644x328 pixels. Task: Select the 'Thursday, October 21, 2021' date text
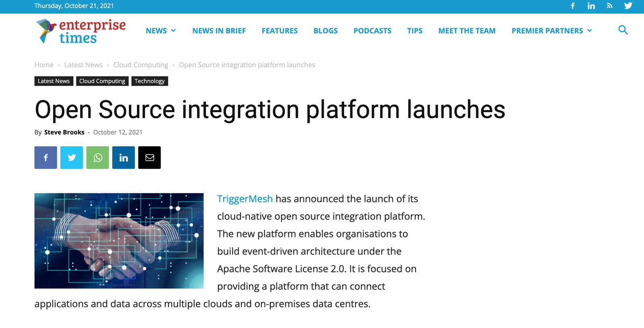74,6
